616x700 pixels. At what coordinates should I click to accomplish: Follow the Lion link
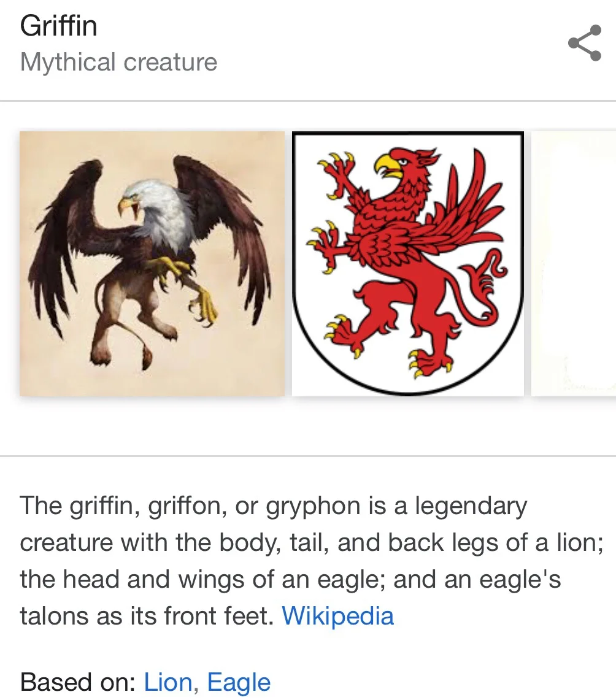pyautogui.click(x=168, y=682)
